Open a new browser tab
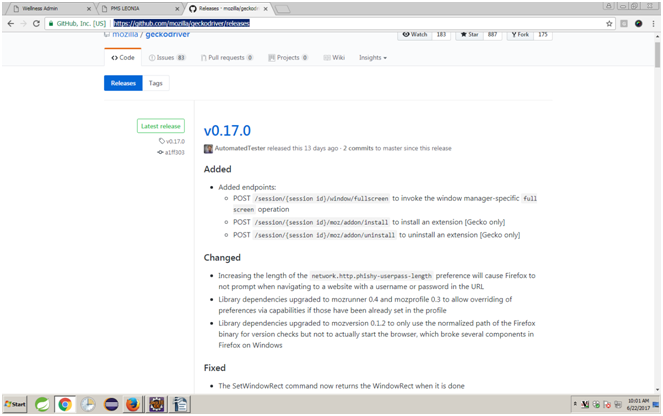The image size is (663, 416). 282,9
